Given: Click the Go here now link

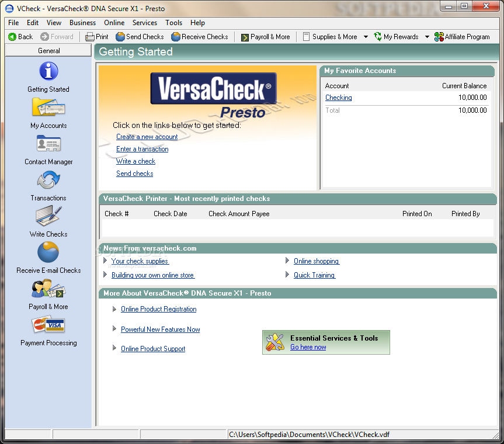Looking at the screenshot, I should (x=308, y=347).
